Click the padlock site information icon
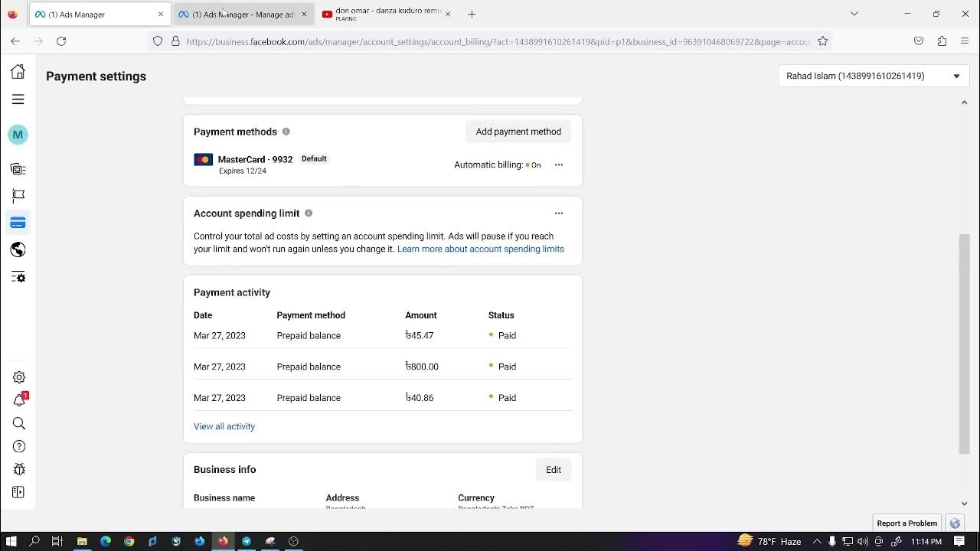This screenshot has height=551, width=980. [x=175, y=41]
